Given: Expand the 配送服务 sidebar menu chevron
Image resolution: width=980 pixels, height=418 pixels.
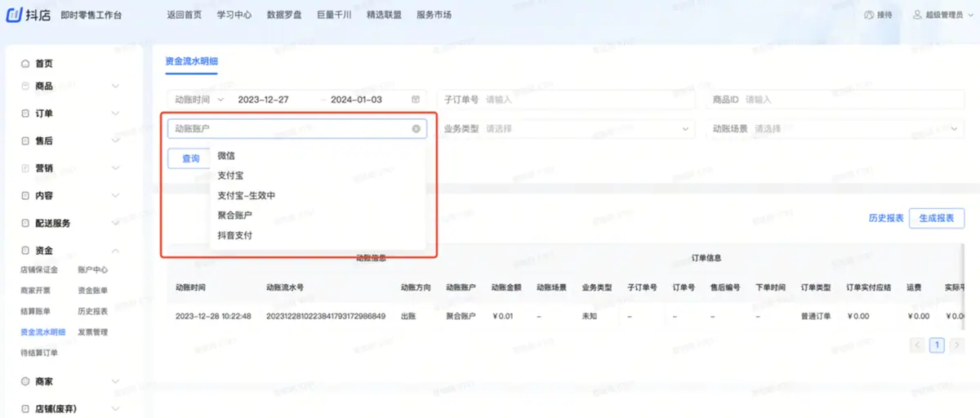Looking at the screenshot, I should (115, 223).
